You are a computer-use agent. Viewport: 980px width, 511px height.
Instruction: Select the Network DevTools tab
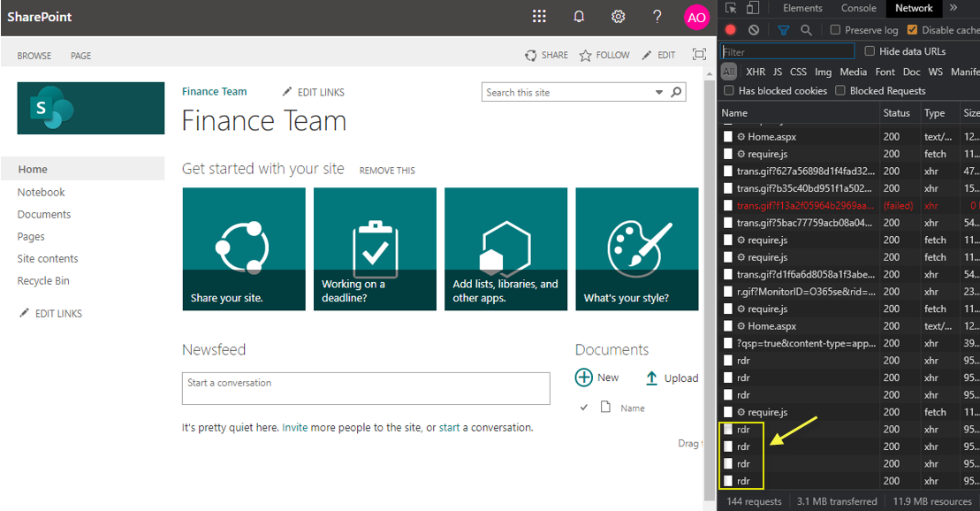[913, 8]
